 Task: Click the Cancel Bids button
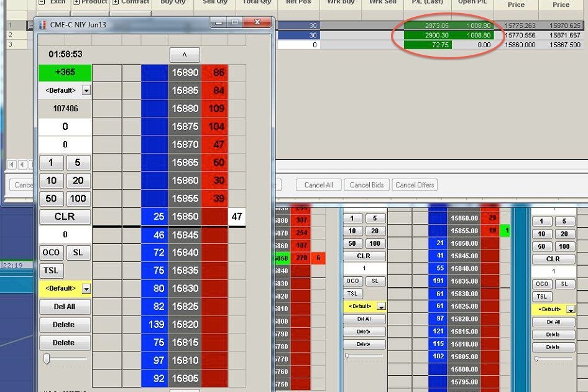point(369,185)
